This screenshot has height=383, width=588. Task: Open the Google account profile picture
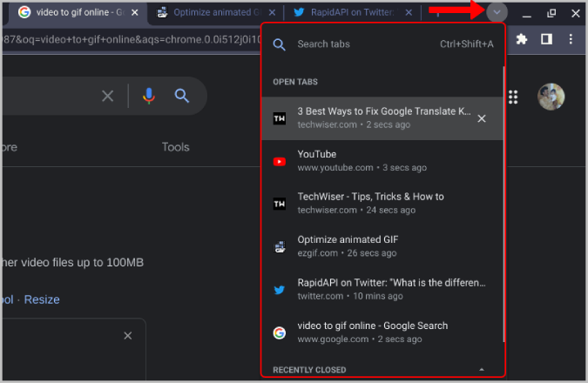tap(551, 97)
